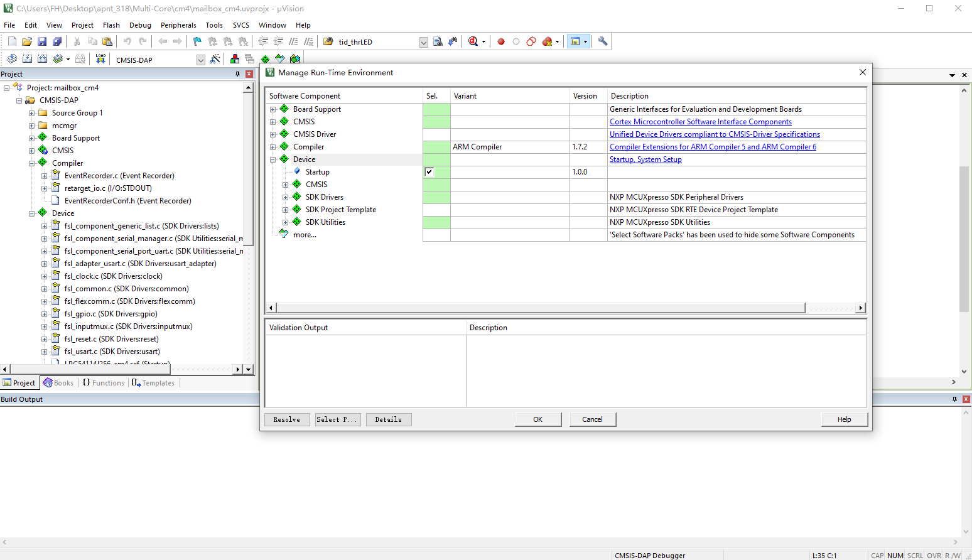This screenshot has width=972, height=560.
Task: Click the Save All icon
Action: coord(57,41)
